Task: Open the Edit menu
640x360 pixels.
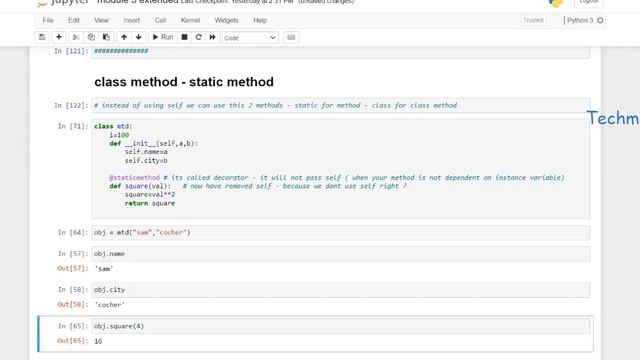Action: [x=74, y=20]
